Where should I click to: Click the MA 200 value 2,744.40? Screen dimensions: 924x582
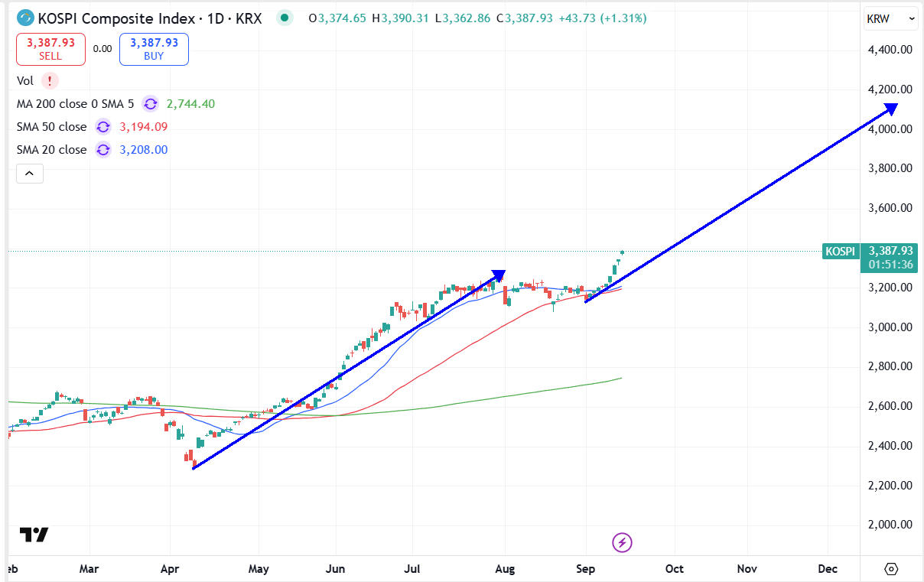coord(190,104)
